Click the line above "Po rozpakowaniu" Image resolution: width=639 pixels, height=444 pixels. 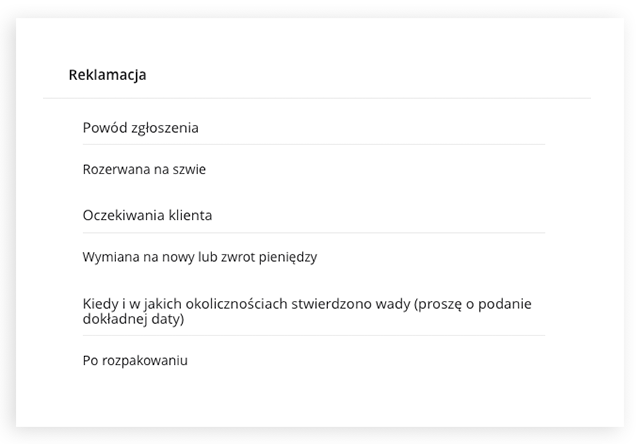[x=314, y=336]
